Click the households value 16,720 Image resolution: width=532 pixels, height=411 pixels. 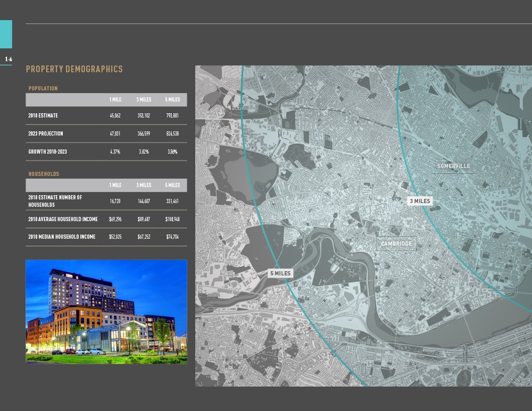click(x=115, y=201)
